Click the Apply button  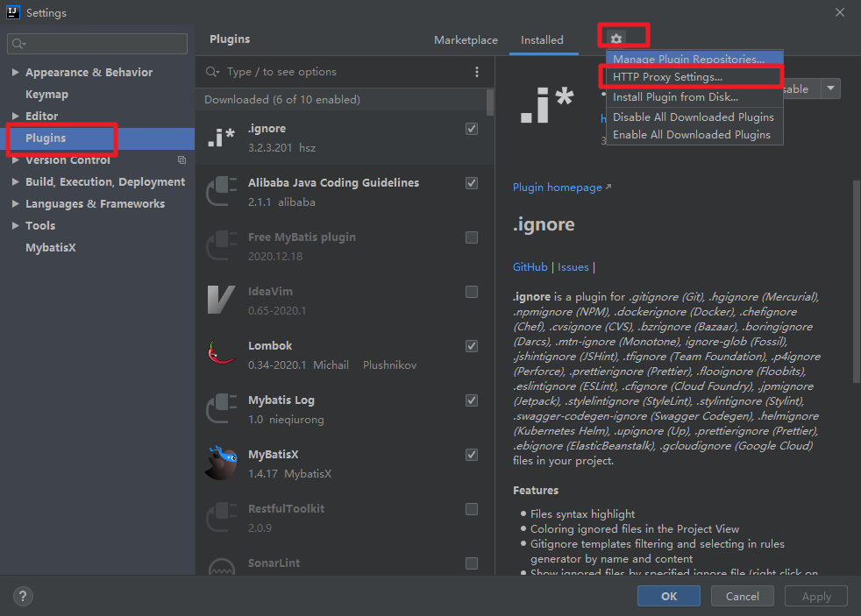pos(816,596)
